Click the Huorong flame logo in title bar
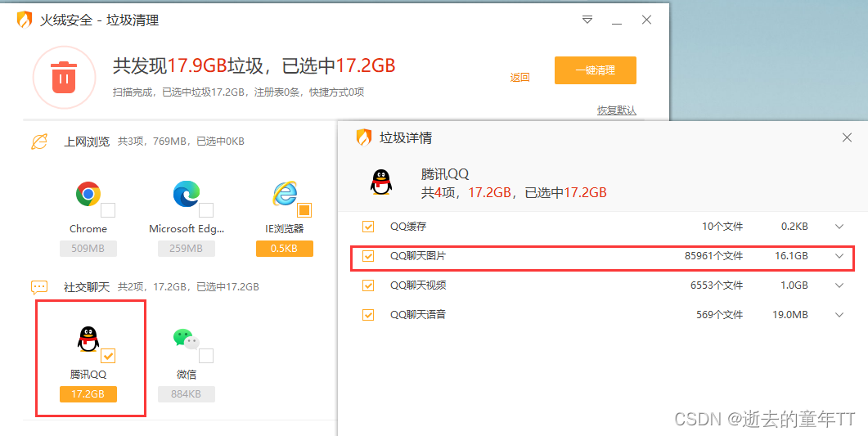 click(25, 20)
